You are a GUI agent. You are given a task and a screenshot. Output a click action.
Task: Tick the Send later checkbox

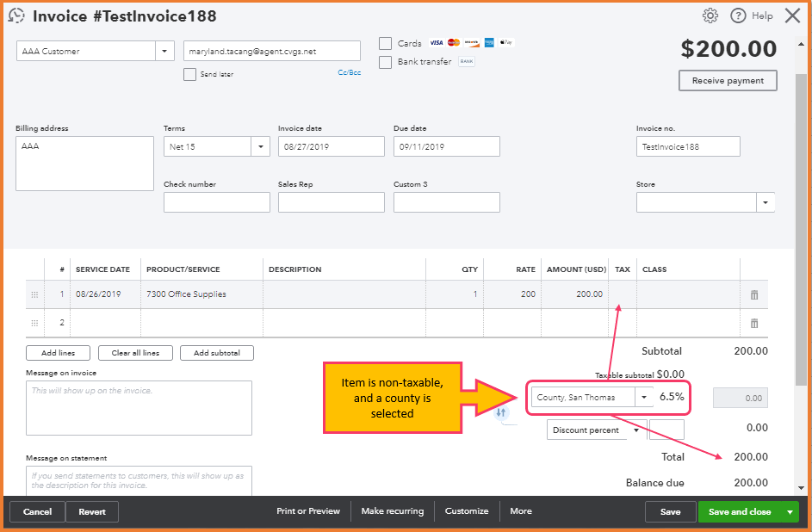190,75
